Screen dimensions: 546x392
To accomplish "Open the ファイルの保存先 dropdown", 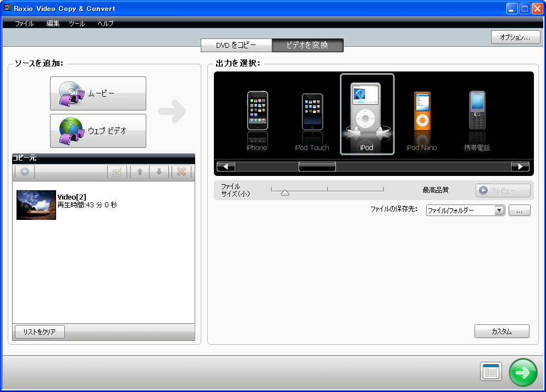I will tap(465, 210).
